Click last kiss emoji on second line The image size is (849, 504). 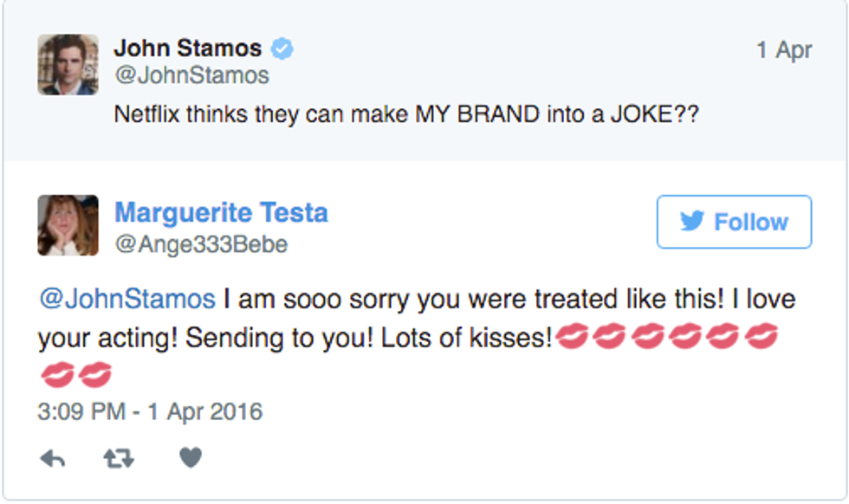94,375
